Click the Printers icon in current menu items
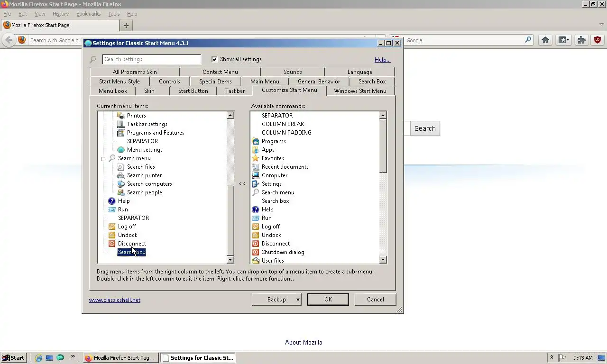This screenshot has height=364, width=607. [120, 116]
